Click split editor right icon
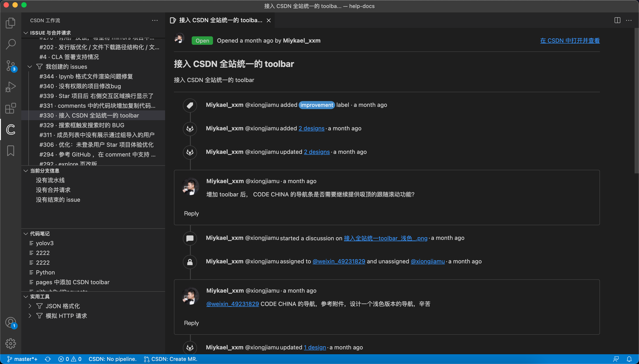The image size is (639, 364). click(x=617, y=20)
